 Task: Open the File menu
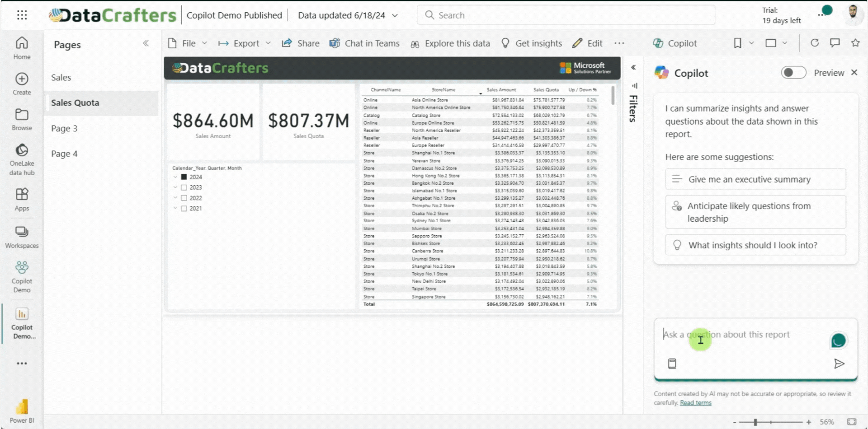point(188,43)
